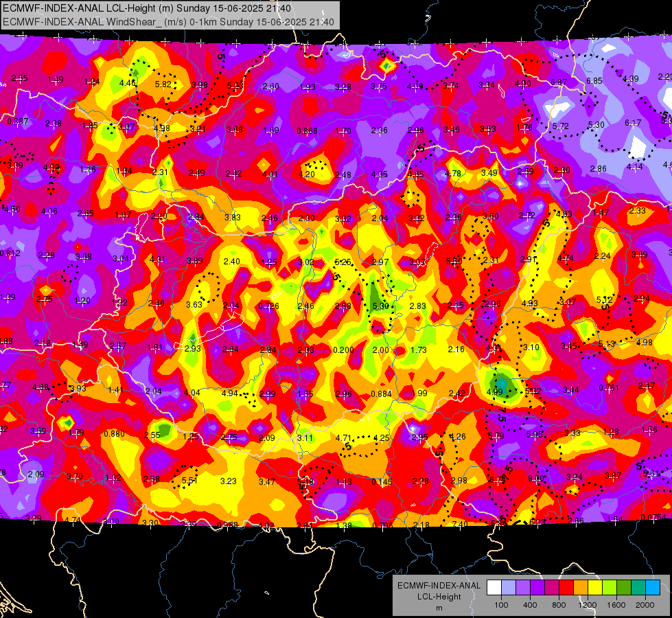Click the wind shear value 4.71
Image resolution: width=672 pixels, height=618 pixels.
[343, 438]
